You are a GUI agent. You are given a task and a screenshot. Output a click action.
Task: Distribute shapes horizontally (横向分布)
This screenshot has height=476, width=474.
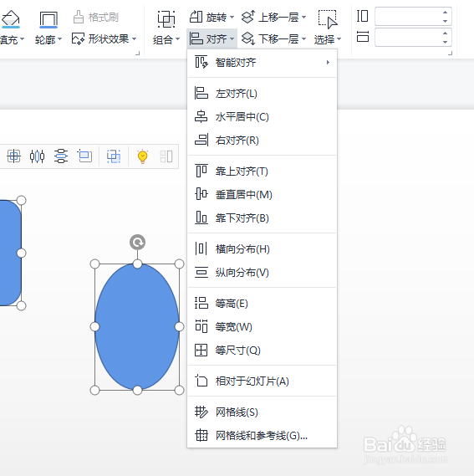click(262, 249)
